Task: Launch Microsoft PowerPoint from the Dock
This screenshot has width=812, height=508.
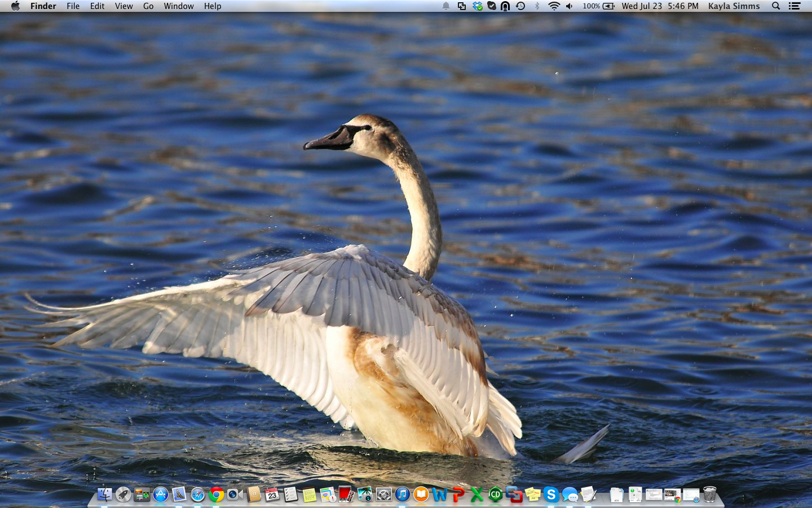Action: pyautogui.click(x=458, y=495)
